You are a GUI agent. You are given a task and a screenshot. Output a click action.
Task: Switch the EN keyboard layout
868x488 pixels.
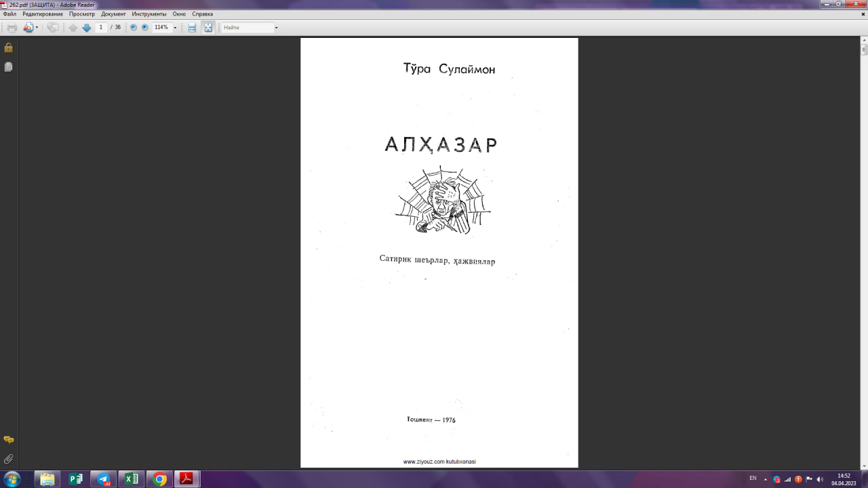(x=753, y=479)
